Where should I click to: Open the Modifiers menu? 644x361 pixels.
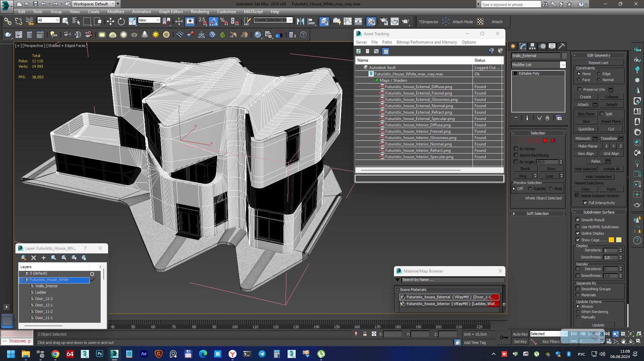[x=116, y=11]
